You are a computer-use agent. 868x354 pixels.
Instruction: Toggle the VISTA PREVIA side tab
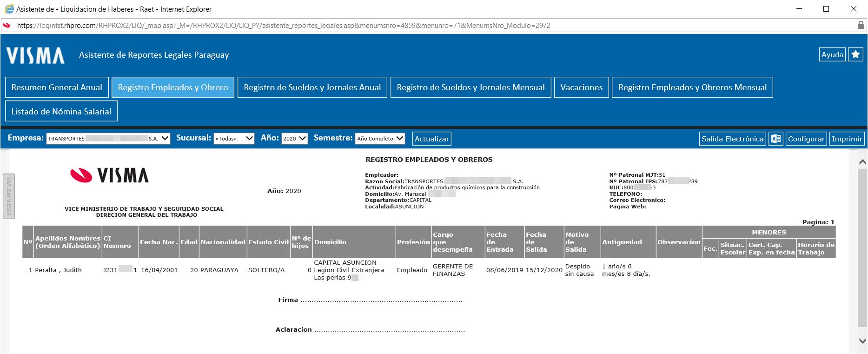point(9,196)
